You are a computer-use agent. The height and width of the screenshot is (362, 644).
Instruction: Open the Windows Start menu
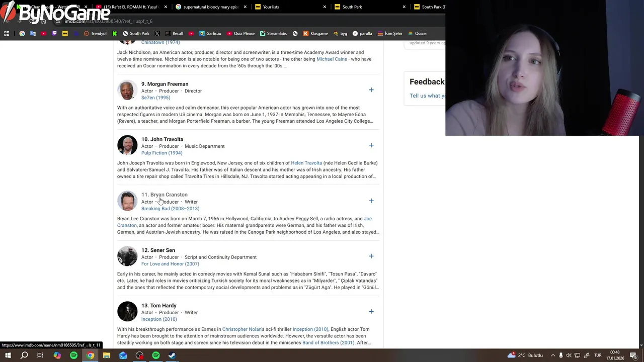8,355
